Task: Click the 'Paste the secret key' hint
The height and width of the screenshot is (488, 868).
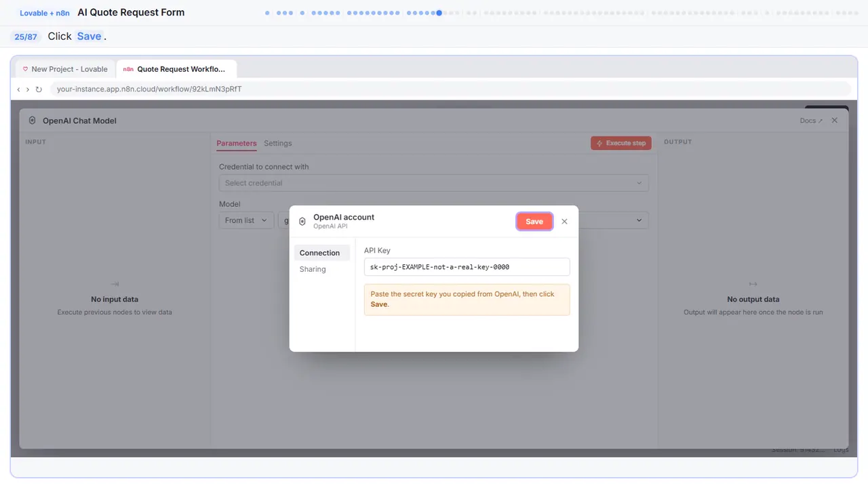Action: (467, 299)
